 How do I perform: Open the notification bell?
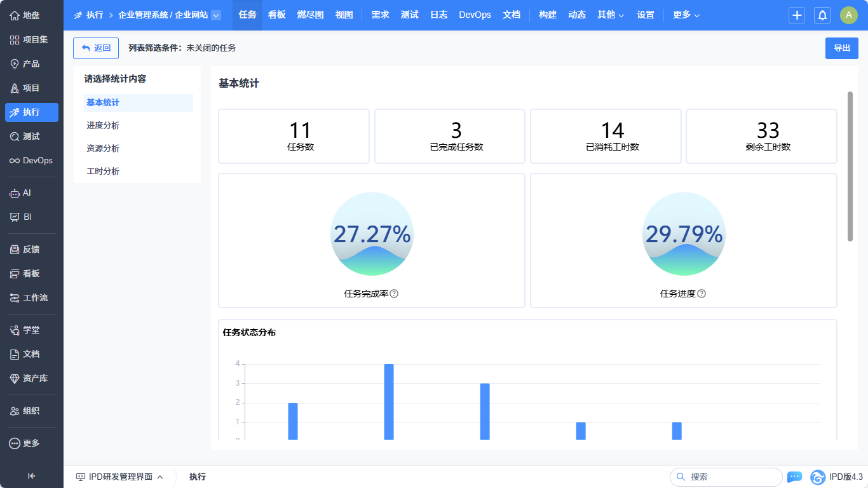(x=822, y=15)
